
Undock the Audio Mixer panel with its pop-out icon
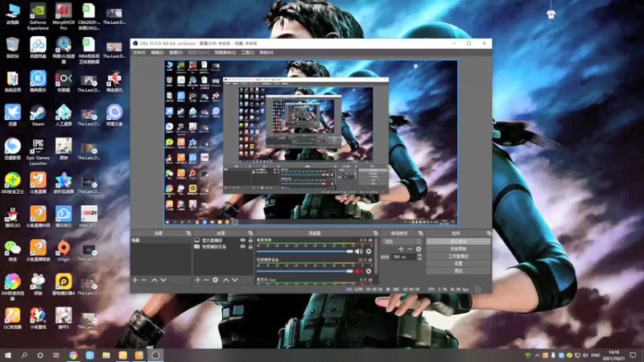click(x=375, y=233)
